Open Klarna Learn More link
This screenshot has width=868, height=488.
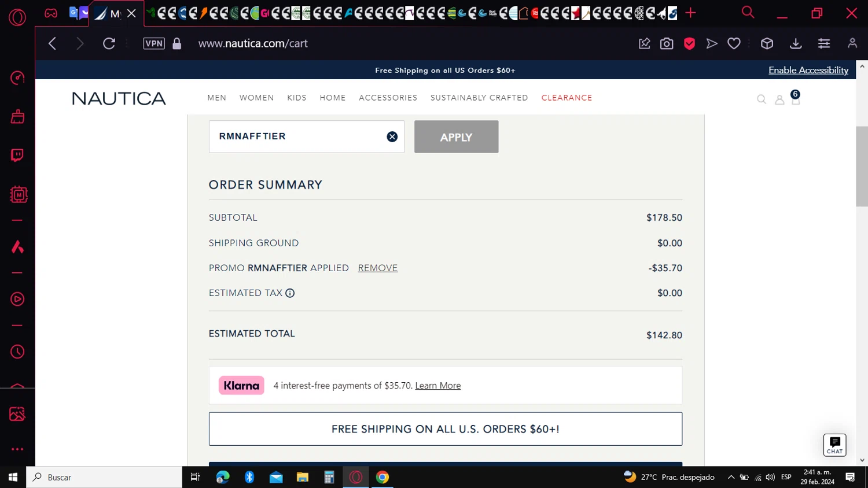pyautogui.click(x=438, y=386)
